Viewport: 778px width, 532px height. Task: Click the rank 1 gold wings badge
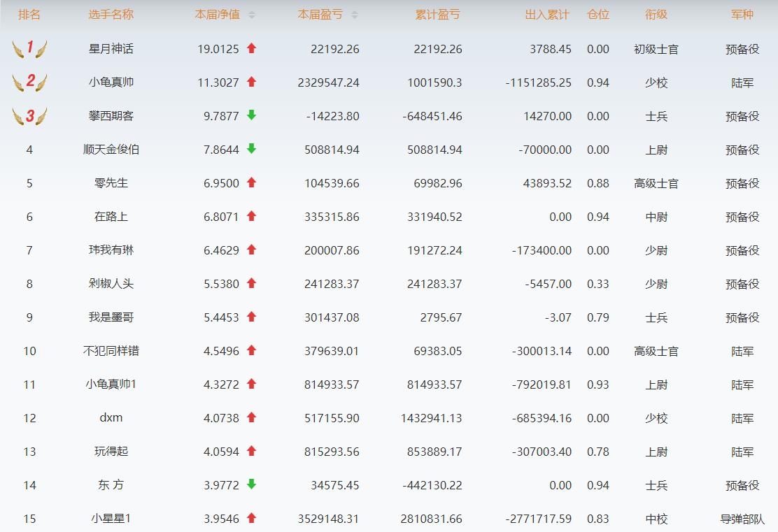(29, 49)
